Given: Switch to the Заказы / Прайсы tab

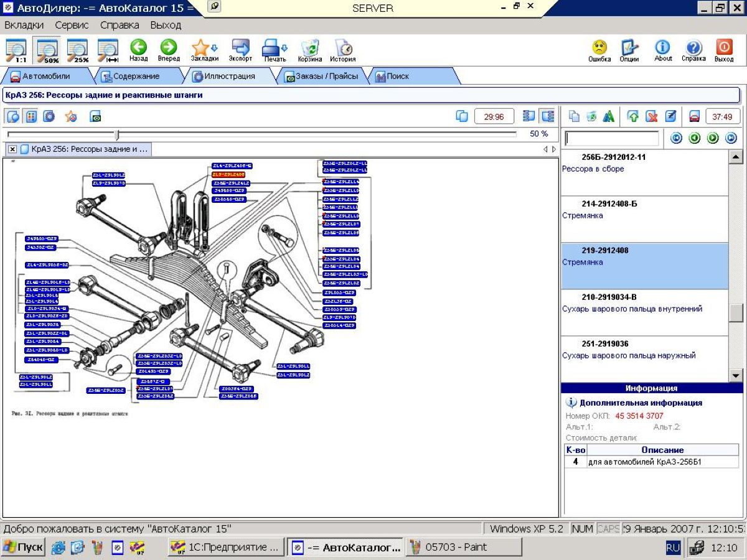Looking at the screenshot, I should point(321,77).
